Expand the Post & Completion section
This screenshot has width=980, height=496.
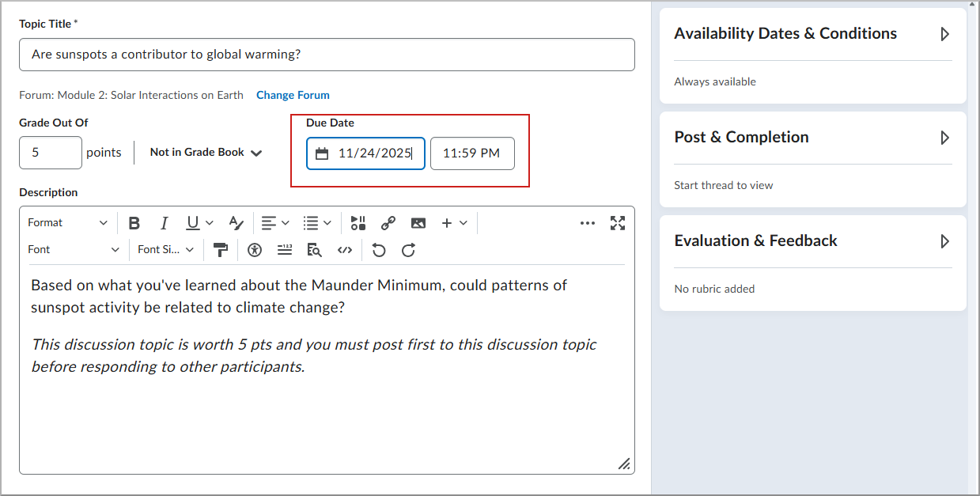[x=945, y=137]
